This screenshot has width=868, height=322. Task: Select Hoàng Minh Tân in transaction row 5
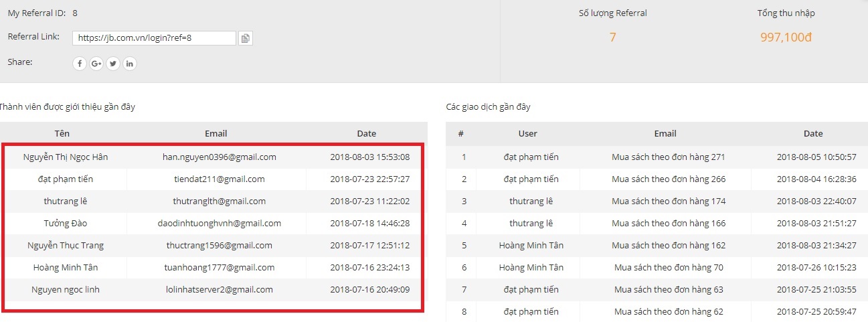point(531,245)
